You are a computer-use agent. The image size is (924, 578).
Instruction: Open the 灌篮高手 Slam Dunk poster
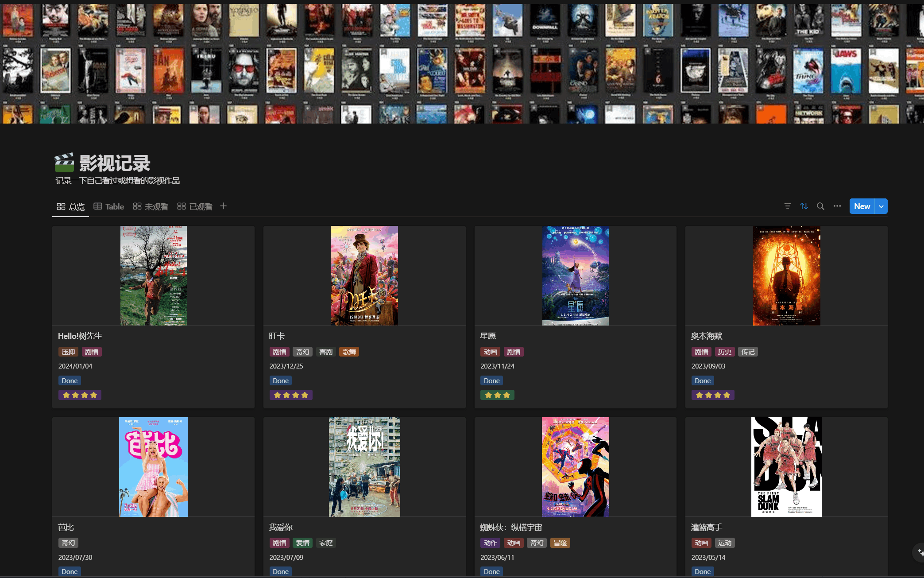[x=786, y=467]
